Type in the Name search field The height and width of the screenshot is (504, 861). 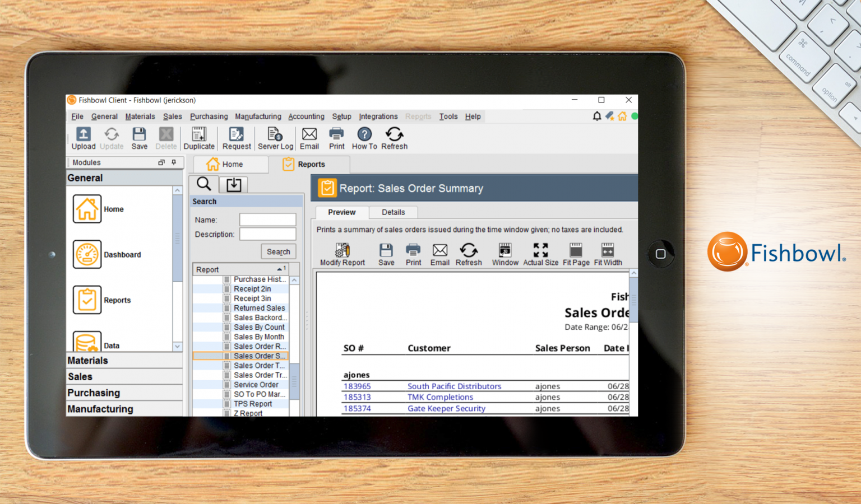[267, 220]
